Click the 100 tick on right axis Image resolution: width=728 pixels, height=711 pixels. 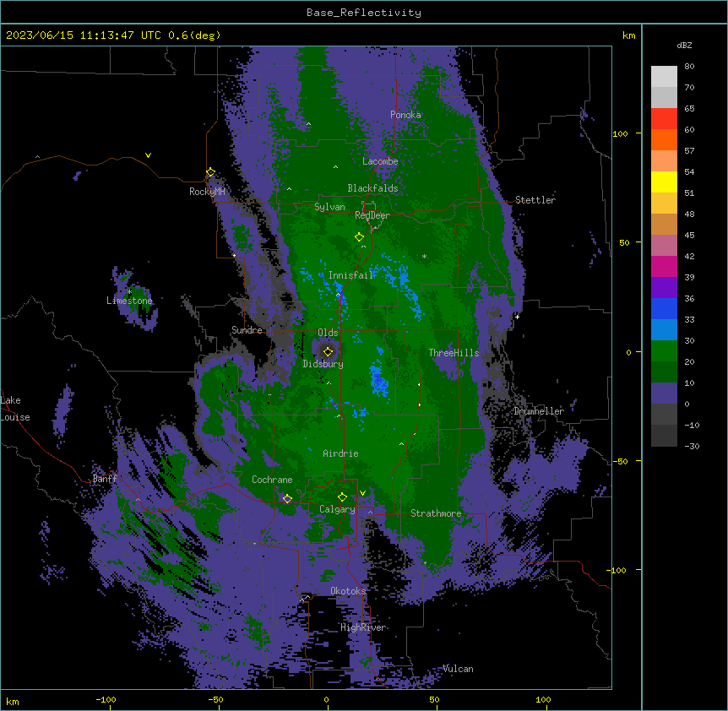click(x=620, y=133)
